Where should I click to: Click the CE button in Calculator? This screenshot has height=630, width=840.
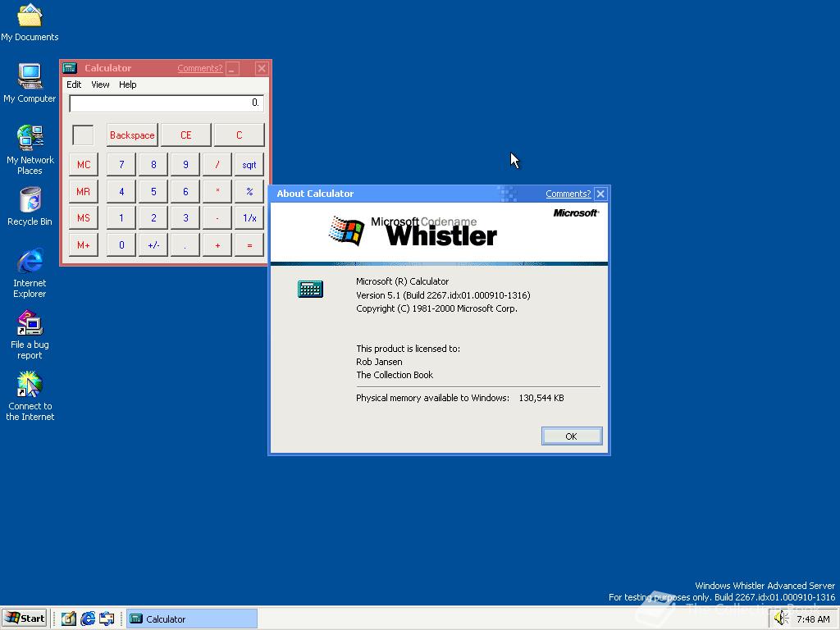(186, 135)
